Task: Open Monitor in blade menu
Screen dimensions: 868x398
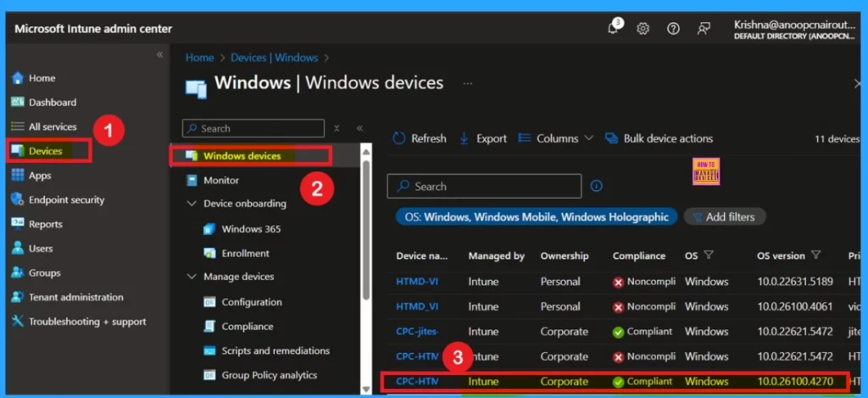Action: pos(221,180)
